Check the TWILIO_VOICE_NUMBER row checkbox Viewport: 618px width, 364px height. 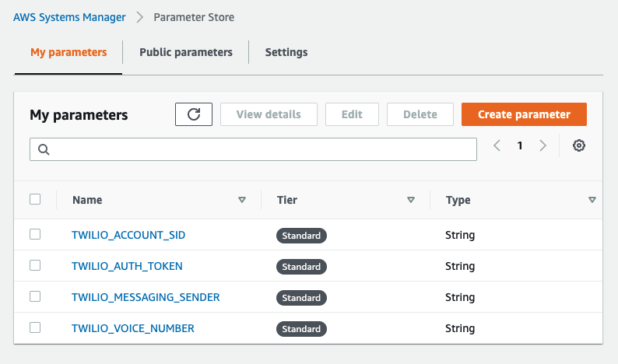(x=35, y=327)
